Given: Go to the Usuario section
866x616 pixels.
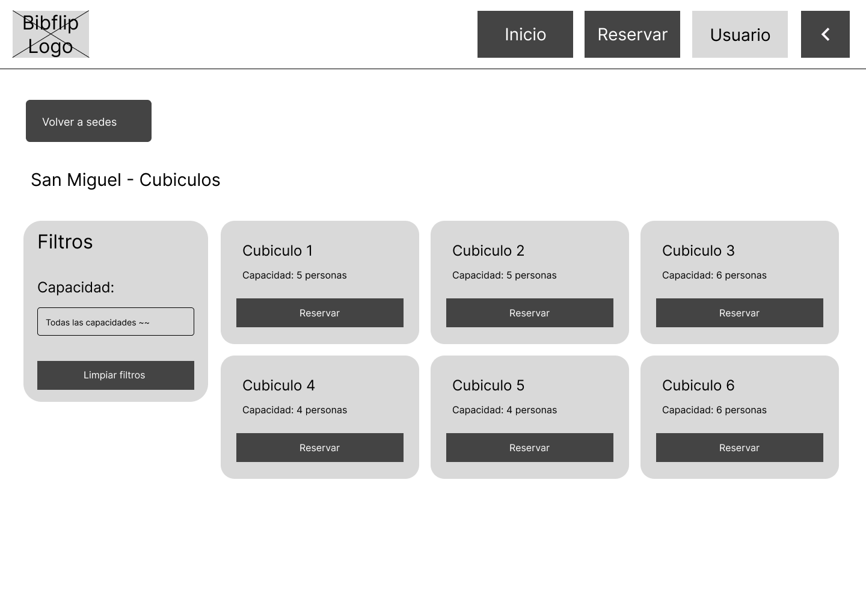Looking at the screenshot, I should (x=740, y=34).
